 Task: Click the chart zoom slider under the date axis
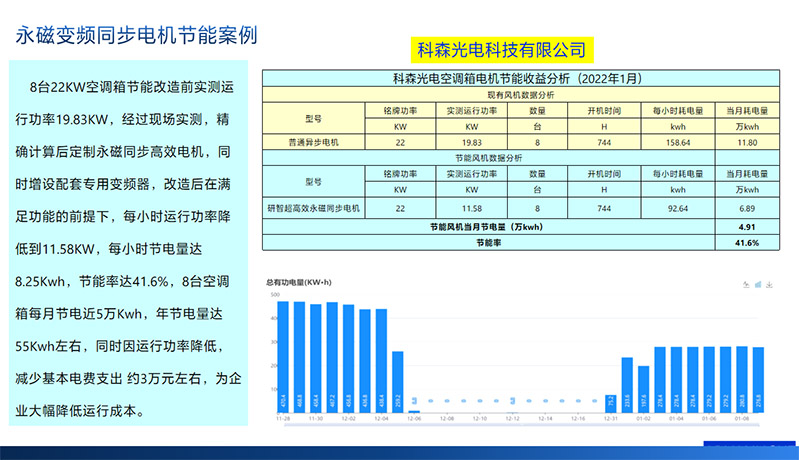tap(520, 424)
